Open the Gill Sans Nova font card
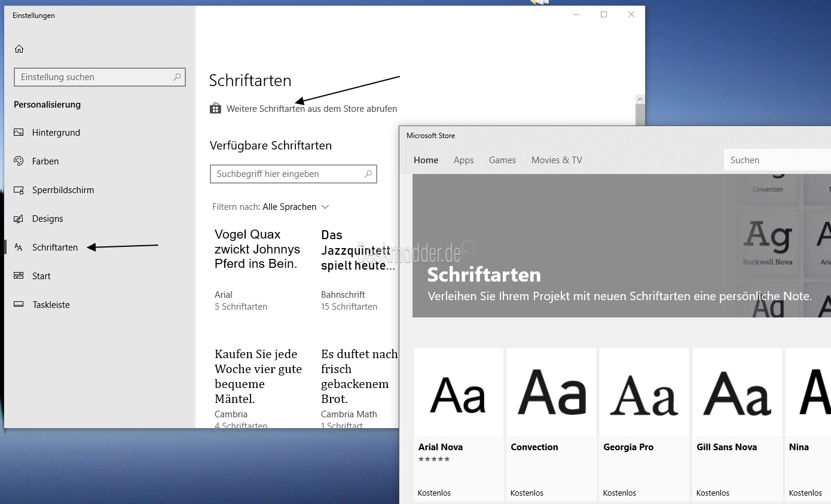This screenshot has height=504, width=831. [737, 424]
